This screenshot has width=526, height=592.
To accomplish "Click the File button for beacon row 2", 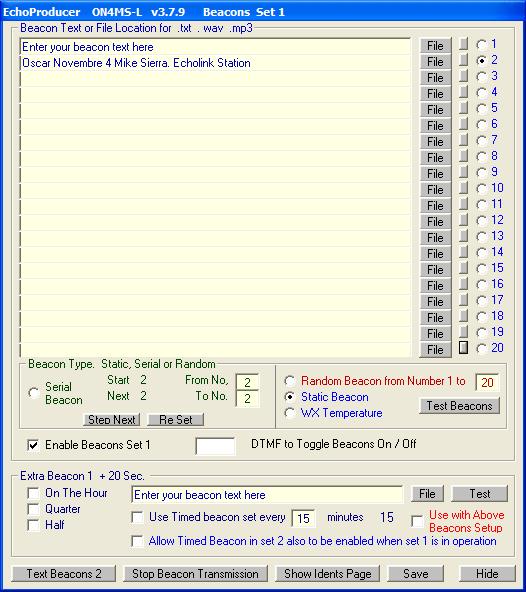I will 435,62.
